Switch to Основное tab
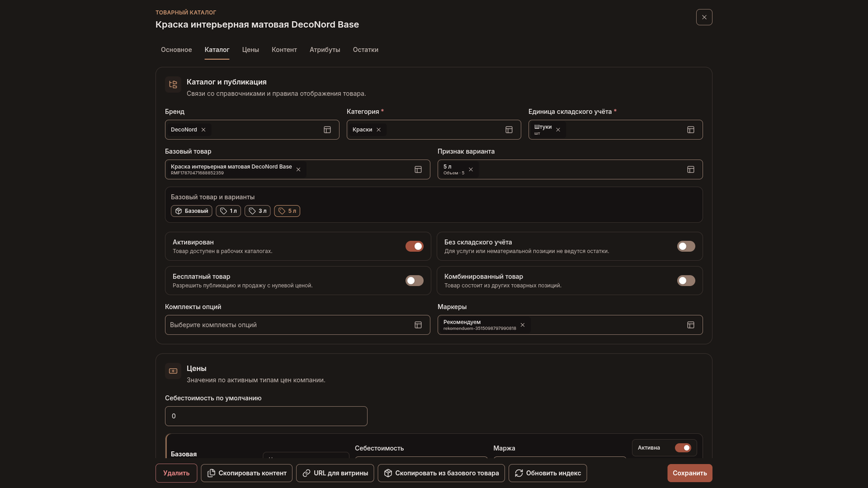868x488 pixels. (177, 49)
